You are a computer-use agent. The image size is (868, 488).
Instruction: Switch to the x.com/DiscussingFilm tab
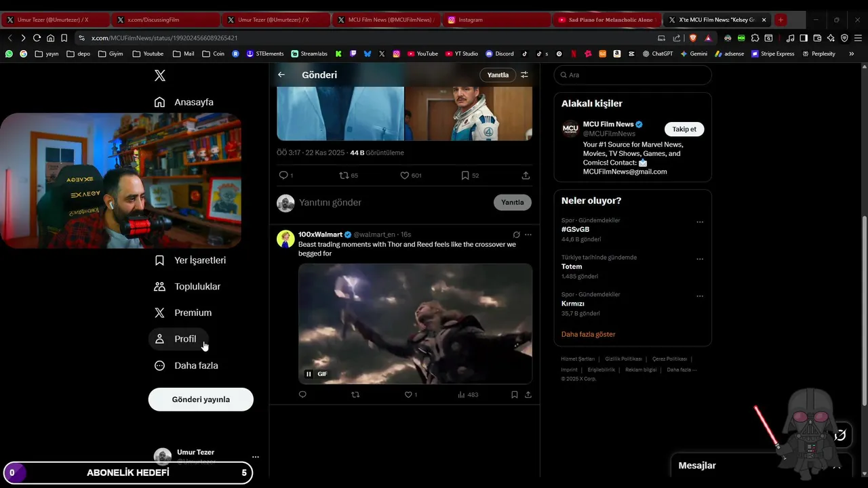[165, 20]
